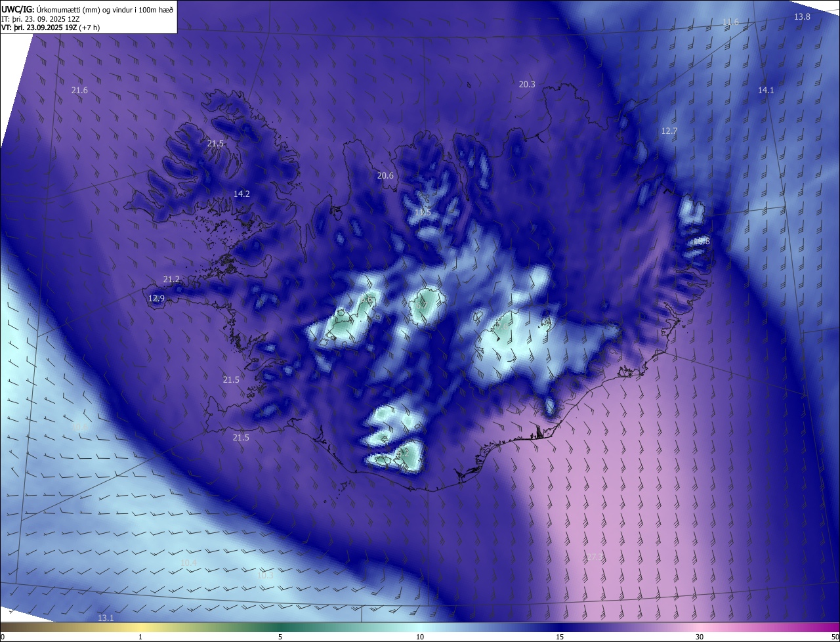The image size is (840, 642).
Task: Click the 20.3 value label
Action: tap(527, 84)
